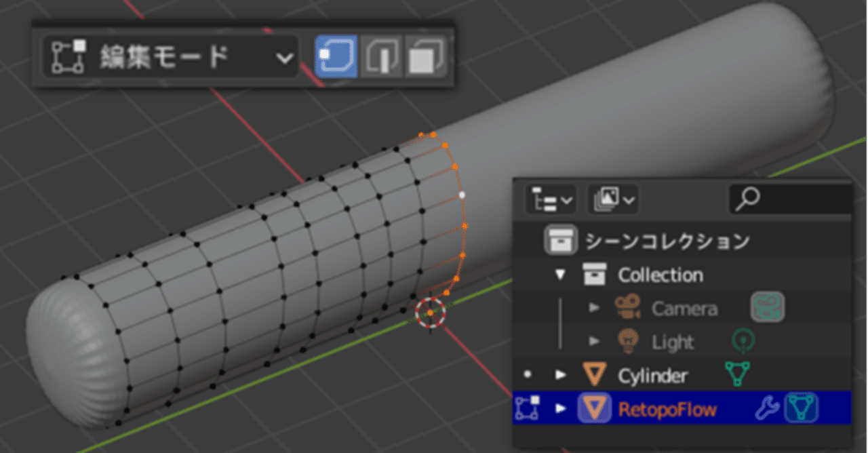Expand the Camera item
Screen dimensions: 868x453
pos(595,308)
